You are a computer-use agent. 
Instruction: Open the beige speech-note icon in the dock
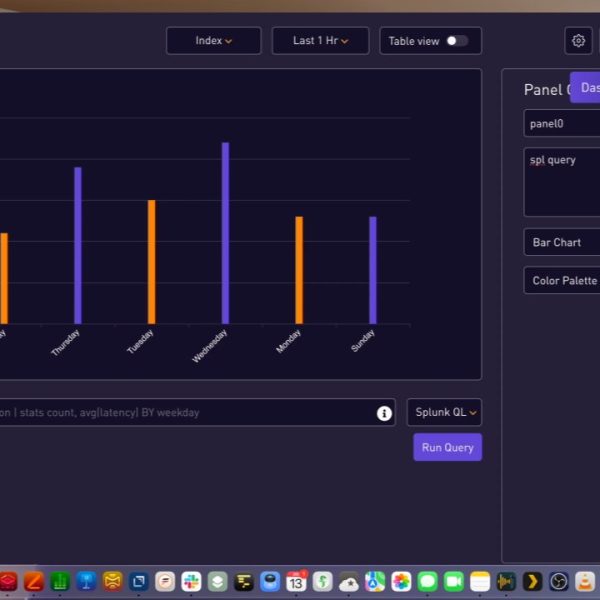(165, 582)
